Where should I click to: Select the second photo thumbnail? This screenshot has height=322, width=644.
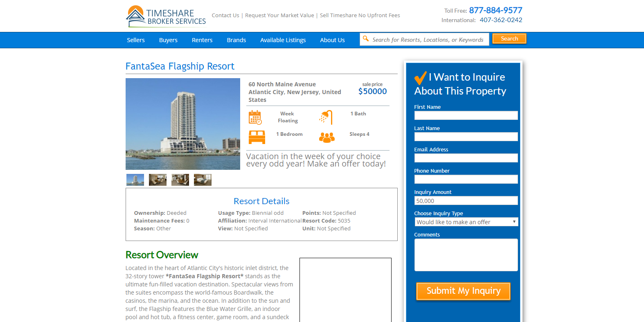coord(158,180)
